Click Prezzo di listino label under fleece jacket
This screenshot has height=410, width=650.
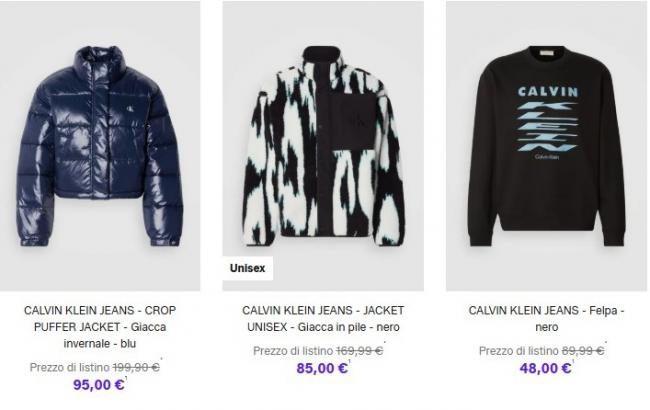click(293, 351)
